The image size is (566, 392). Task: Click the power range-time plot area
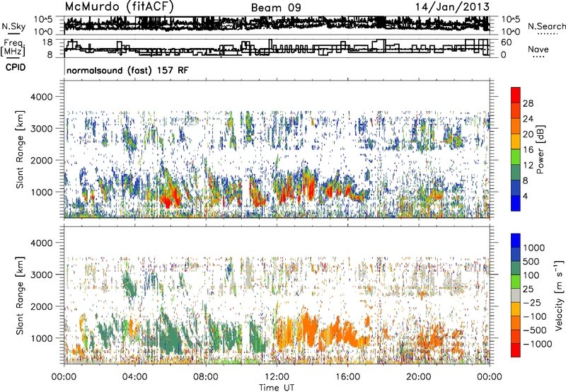click(x=277, y=149)
